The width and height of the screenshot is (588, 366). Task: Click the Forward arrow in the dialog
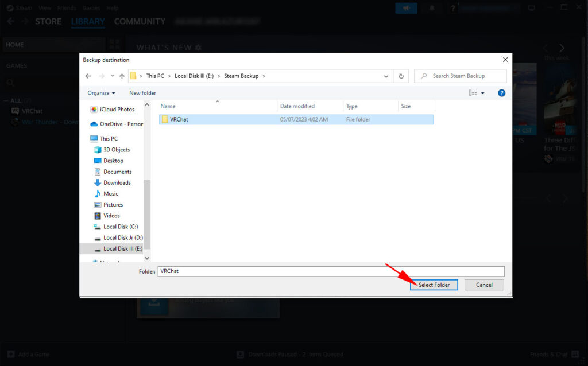[102, 76]
